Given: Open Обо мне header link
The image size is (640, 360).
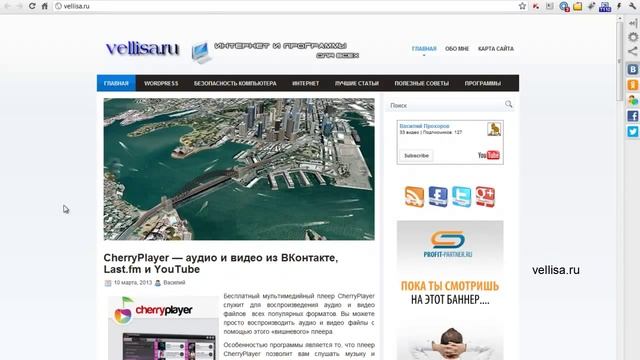Looking at the screenshot, I should (x=457, y=49).
